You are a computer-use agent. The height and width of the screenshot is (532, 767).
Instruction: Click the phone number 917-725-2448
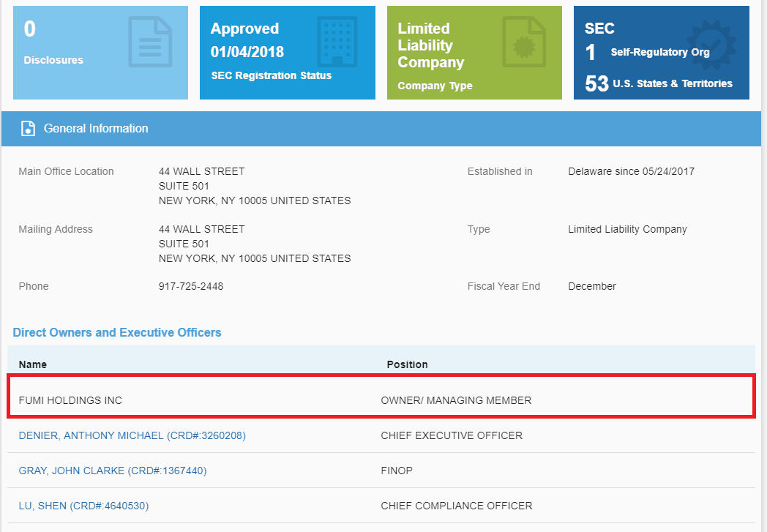191,286
